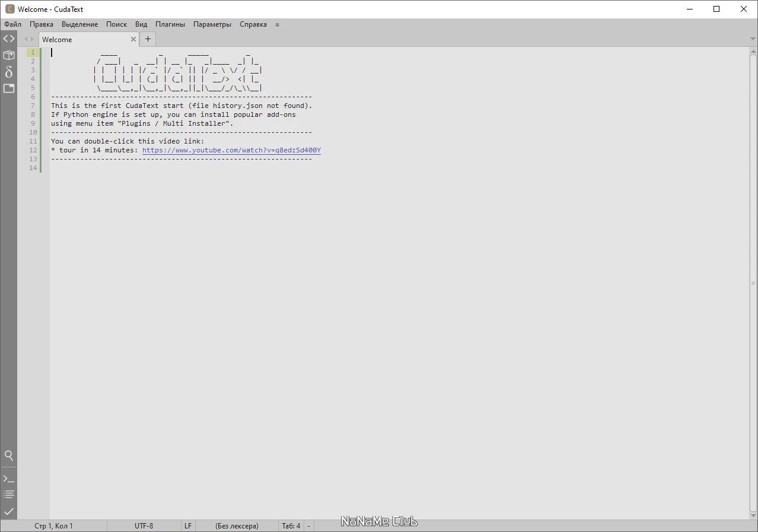The image size is (758, 532).
Task: Minimize the CudaText window
Action: click(690, 9)
